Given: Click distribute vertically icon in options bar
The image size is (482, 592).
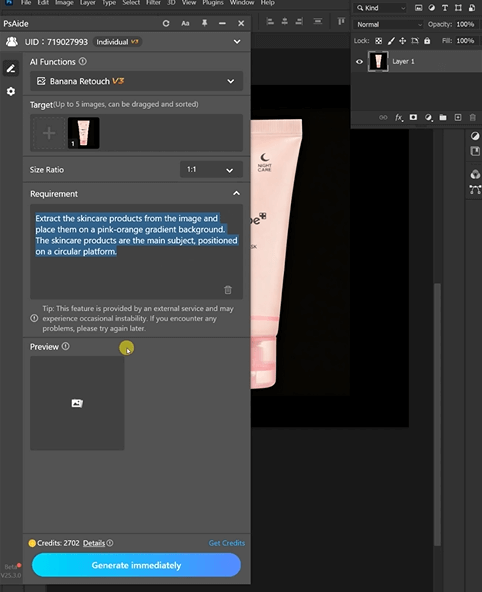Looking at the screenshot, I should coord(318,22).
